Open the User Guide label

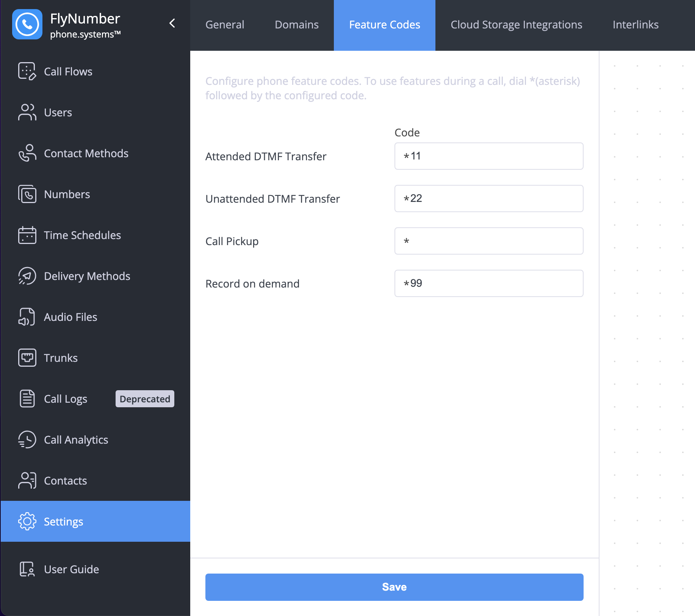point(72,569)
